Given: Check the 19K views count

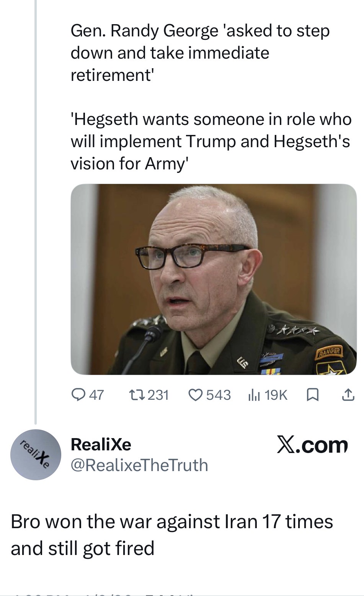Looking at the screenshot, I should pos(276,395).
